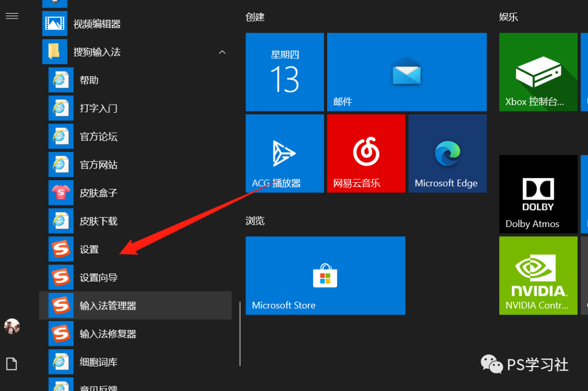Click the user account avatar
The height and width of the screenshot is (391, 588).
[x=12, y=326]
